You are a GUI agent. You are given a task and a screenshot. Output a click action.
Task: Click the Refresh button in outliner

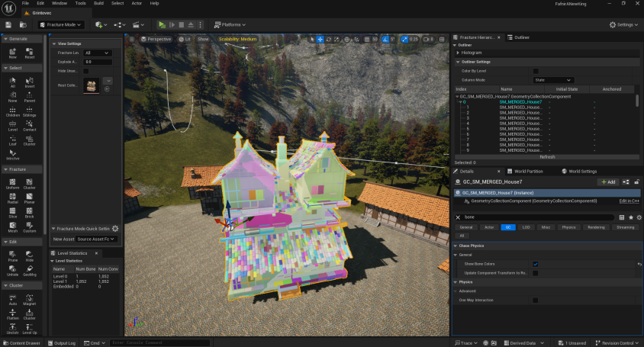pos(547,157)
